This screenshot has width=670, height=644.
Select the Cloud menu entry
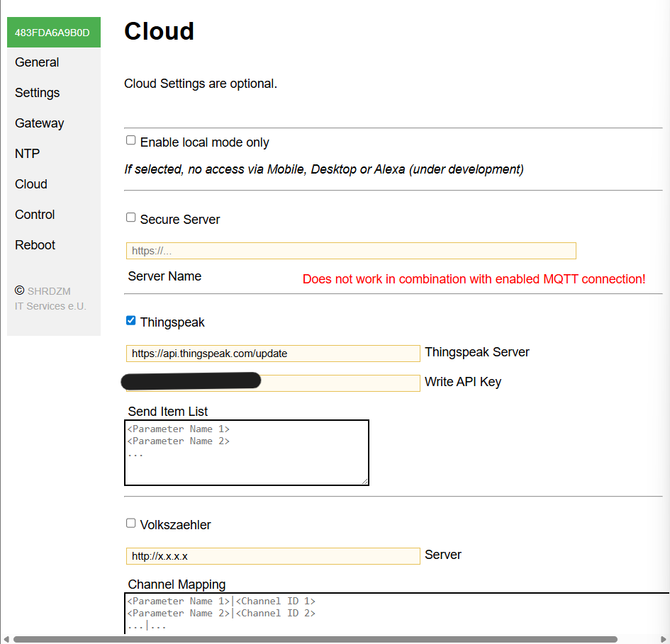tap(31, 184)
